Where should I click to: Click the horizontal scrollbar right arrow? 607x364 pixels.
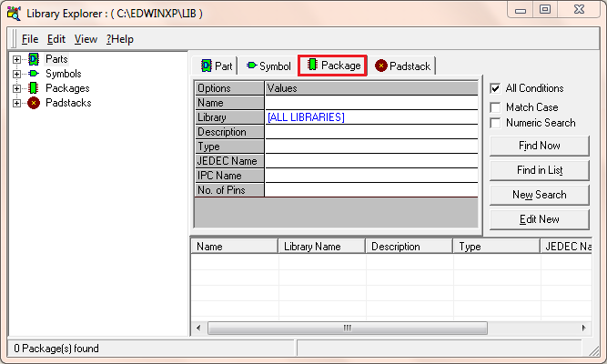(583, 328)
